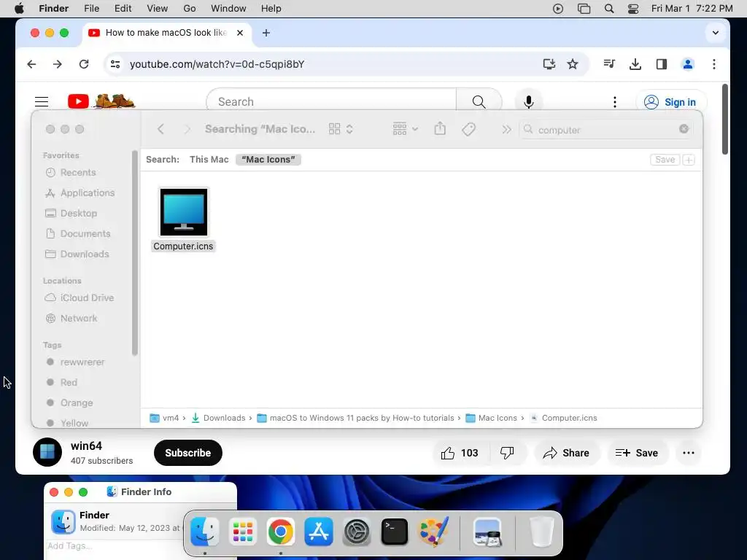Open more actions ellipsis under the video

[x=689, y=453]
